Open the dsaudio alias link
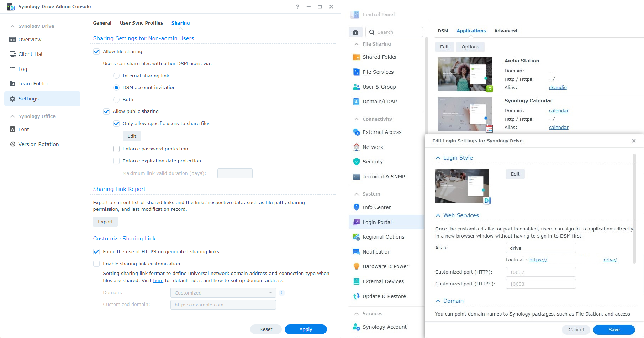Screen dimensions: 644x338 tap(558, 88)
